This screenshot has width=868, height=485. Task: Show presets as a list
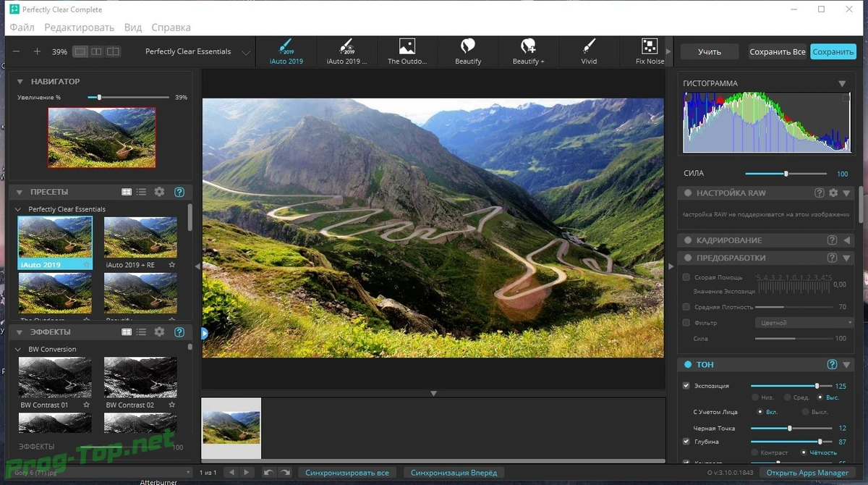point(141,192)
